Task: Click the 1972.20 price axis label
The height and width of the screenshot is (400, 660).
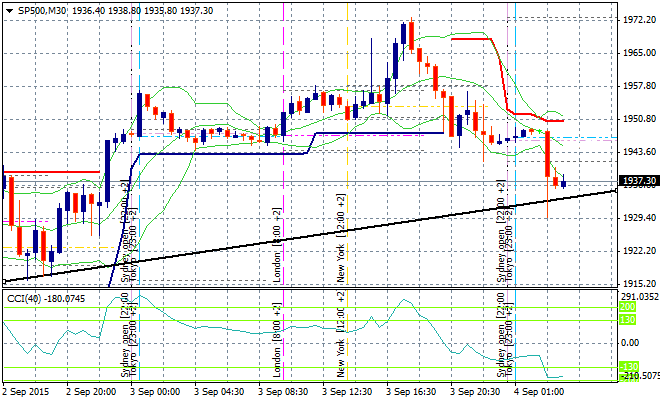Action: pyautogui.click(x=637, y=20)
